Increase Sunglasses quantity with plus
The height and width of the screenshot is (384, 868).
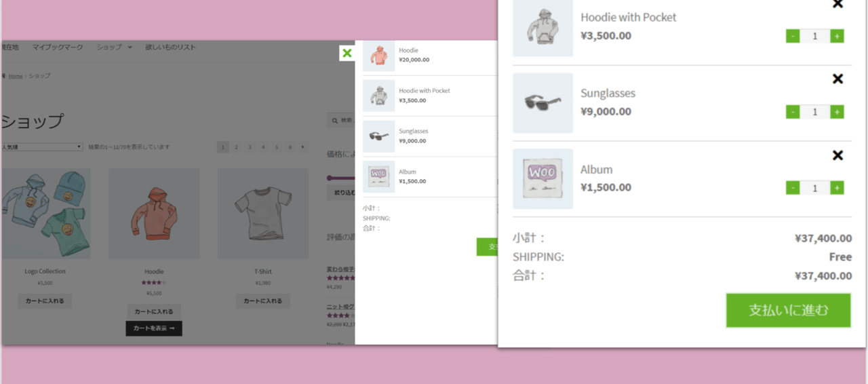[837, 112]
